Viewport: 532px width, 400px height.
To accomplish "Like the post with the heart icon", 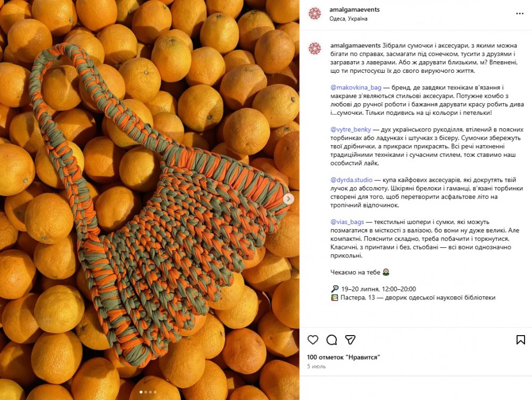I will tap(312, 339).
